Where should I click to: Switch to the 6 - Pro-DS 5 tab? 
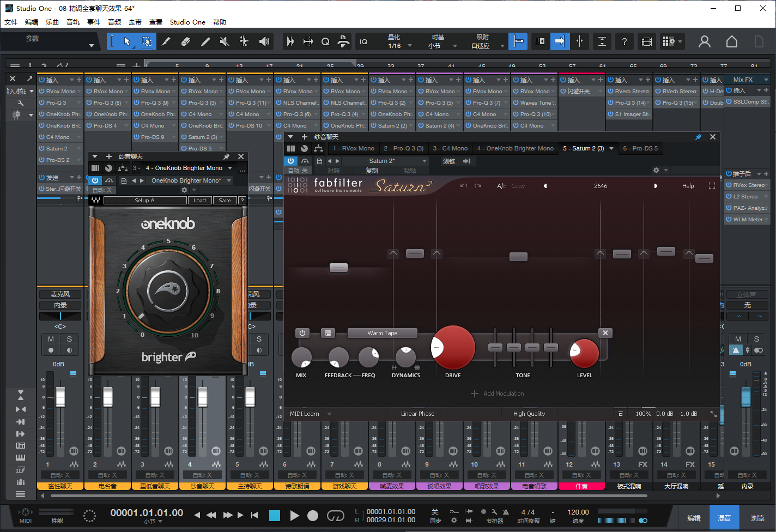coord(640,148)
